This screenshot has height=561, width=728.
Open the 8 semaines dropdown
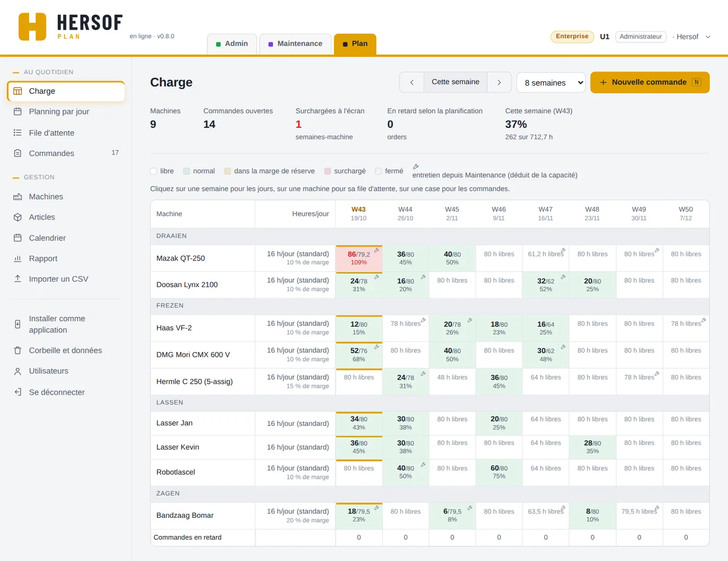point(551,83)
